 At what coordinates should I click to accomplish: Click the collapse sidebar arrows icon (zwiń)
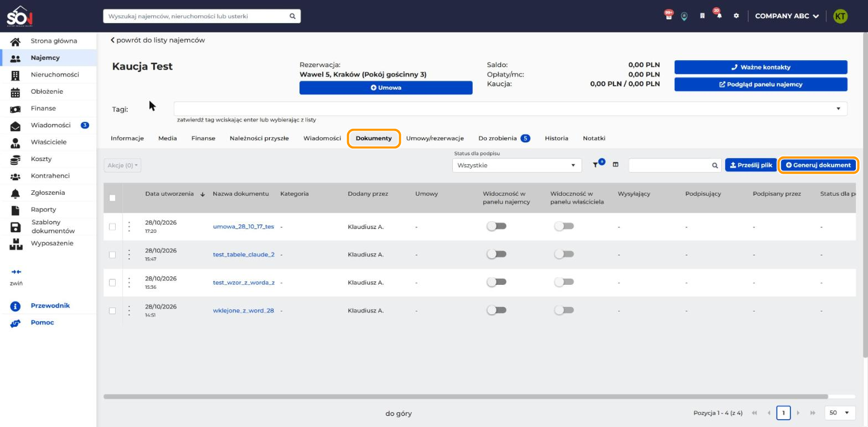(16, 272)
